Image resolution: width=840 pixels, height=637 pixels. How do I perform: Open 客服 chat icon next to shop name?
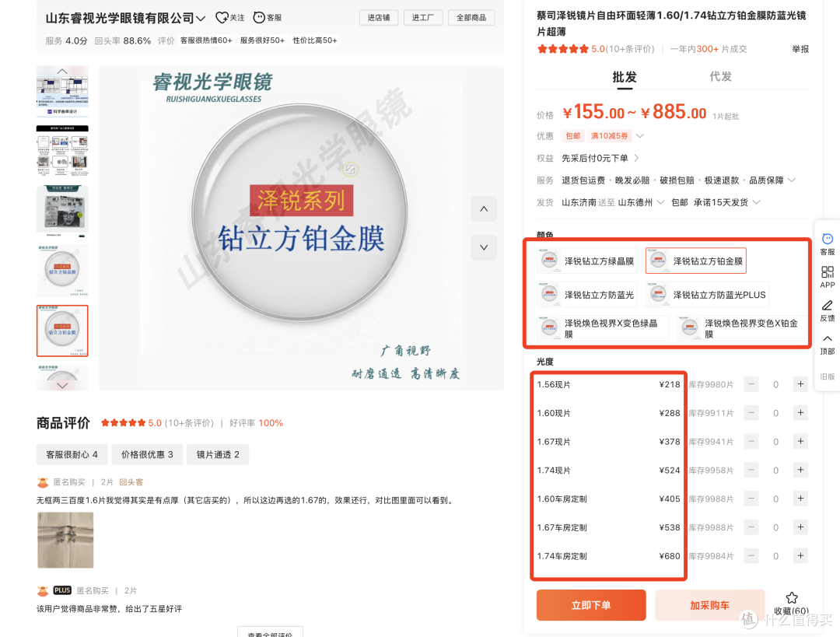259,18
